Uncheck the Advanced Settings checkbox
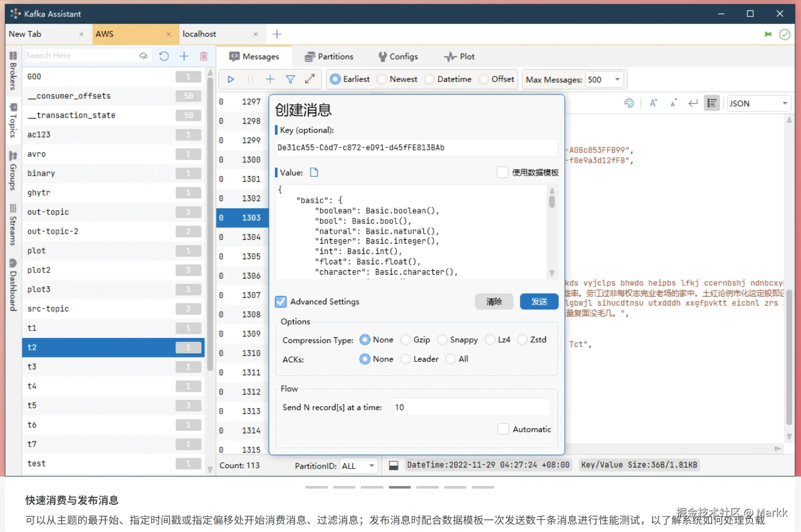 pyautogui.click(x=281, y=302)
